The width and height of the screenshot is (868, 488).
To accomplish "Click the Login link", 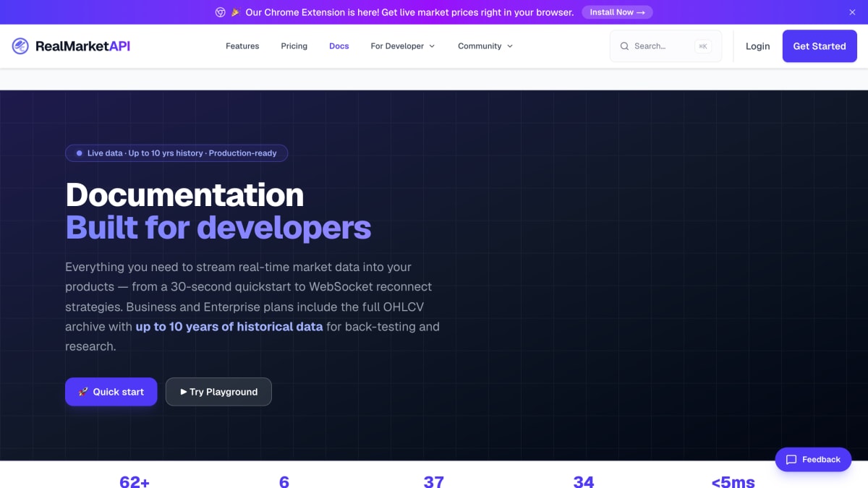I will pos(757,46).
